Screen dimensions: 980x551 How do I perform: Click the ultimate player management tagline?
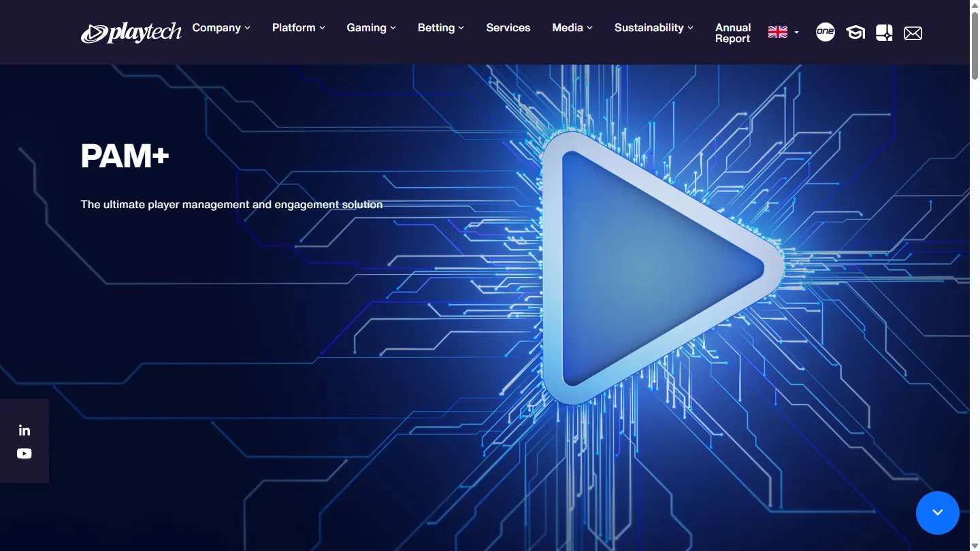pos(231,204)
